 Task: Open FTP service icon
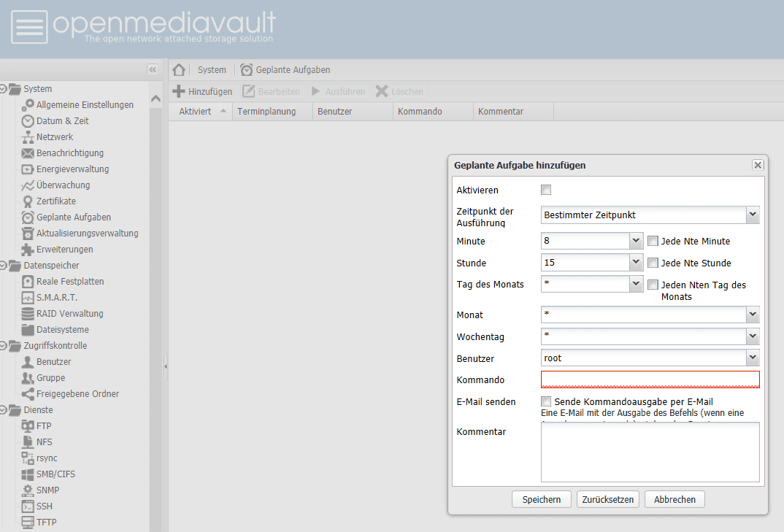coord(28,426)
